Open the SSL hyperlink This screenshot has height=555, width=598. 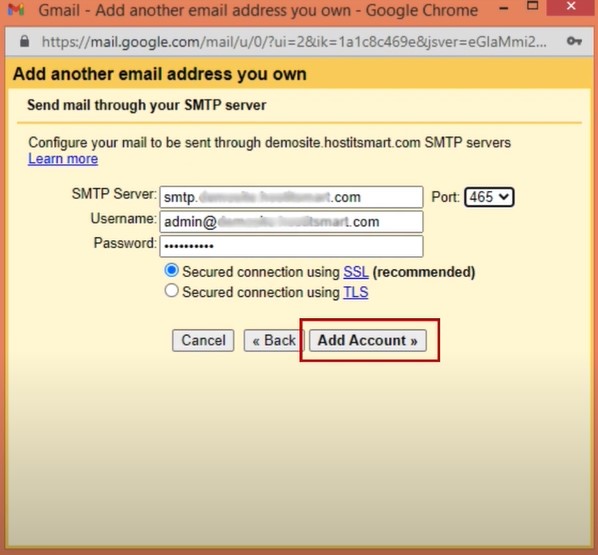[x=355, y=272]
